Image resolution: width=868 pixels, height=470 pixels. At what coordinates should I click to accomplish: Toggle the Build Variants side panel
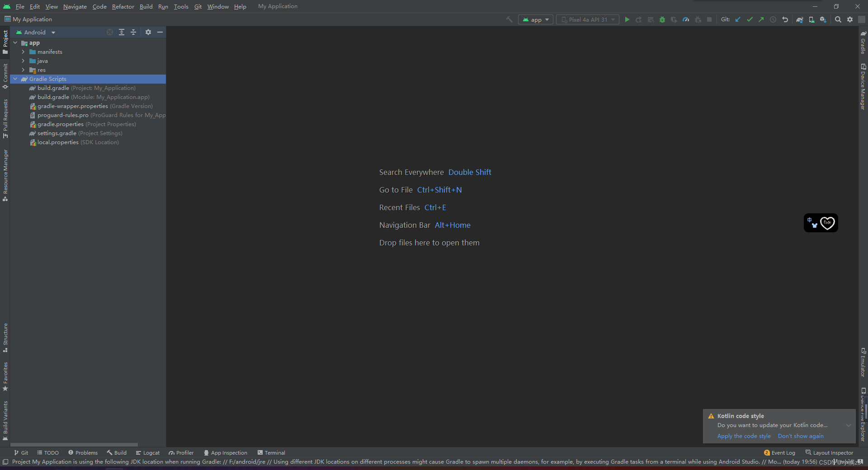pyautogui.click(x=5, y=421)
